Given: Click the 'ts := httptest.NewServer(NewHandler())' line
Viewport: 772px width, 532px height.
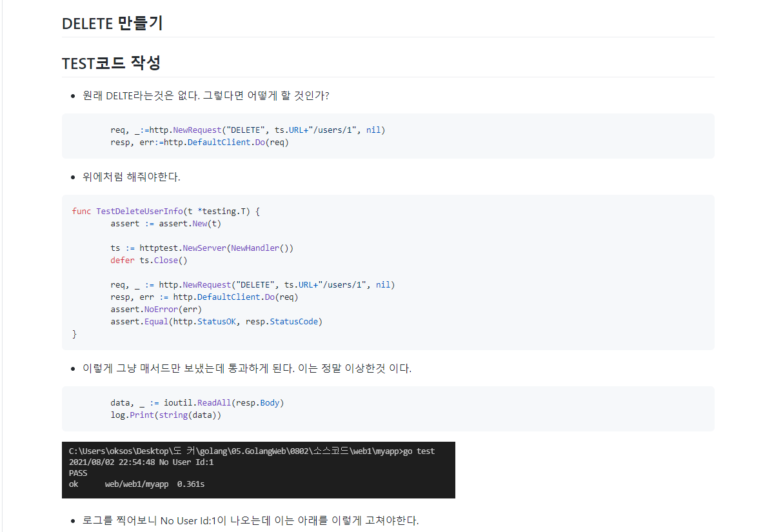Looking at the screenshot, I should click(x=202, y=248).
